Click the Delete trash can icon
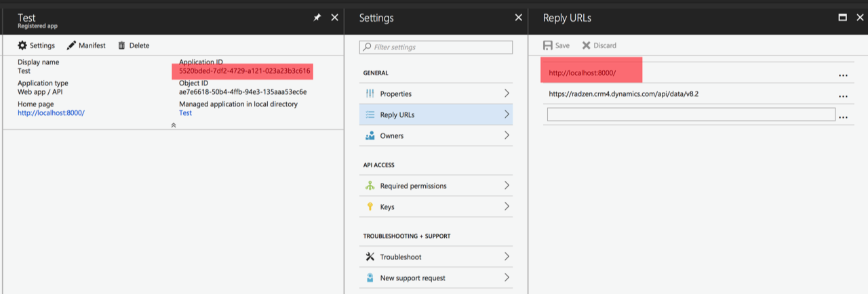The image size is (868, 294). tap(121, 45)
